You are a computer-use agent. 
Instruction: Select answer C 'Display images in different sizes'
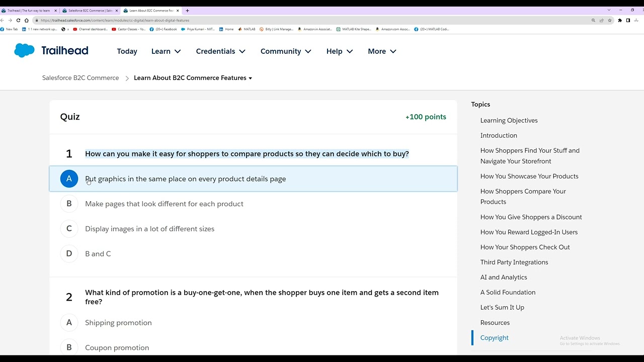click(x=253, y=229)
